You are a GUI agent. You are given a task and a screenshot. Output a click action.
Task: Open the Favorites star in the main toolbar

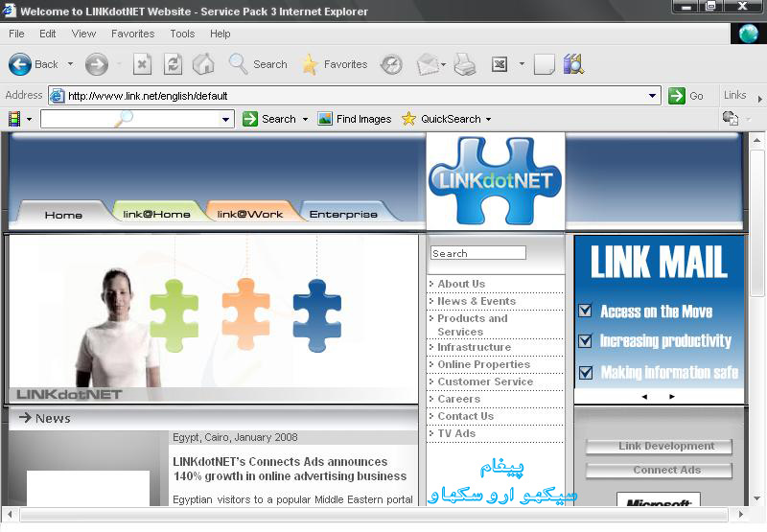point(310,64)
